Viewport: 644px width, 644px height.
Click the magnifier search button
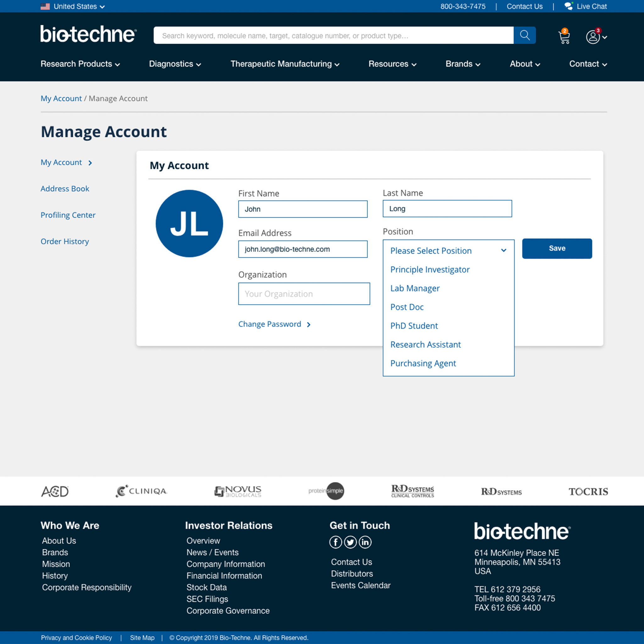pyautogui.click(x=524, y=35)
